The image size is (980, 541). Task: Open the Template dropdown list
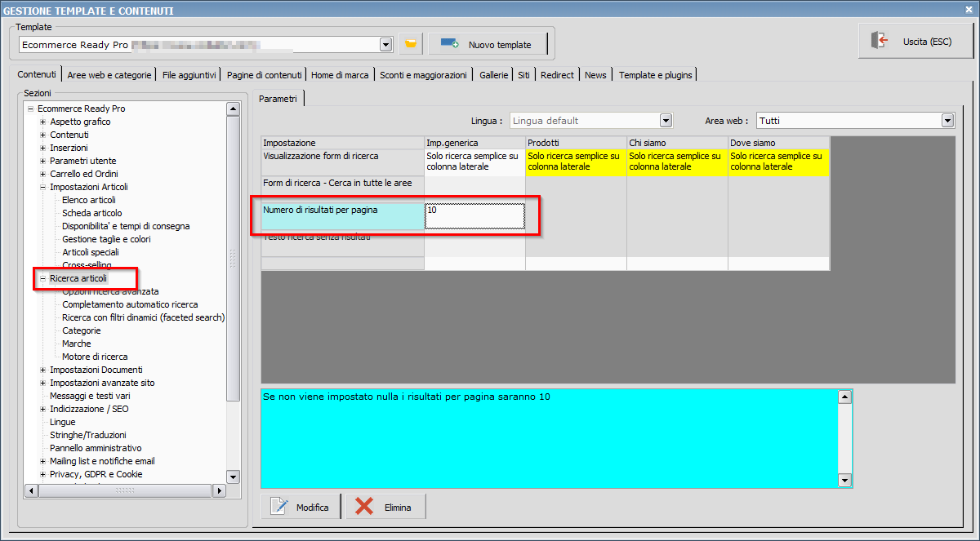coord(385,44)
